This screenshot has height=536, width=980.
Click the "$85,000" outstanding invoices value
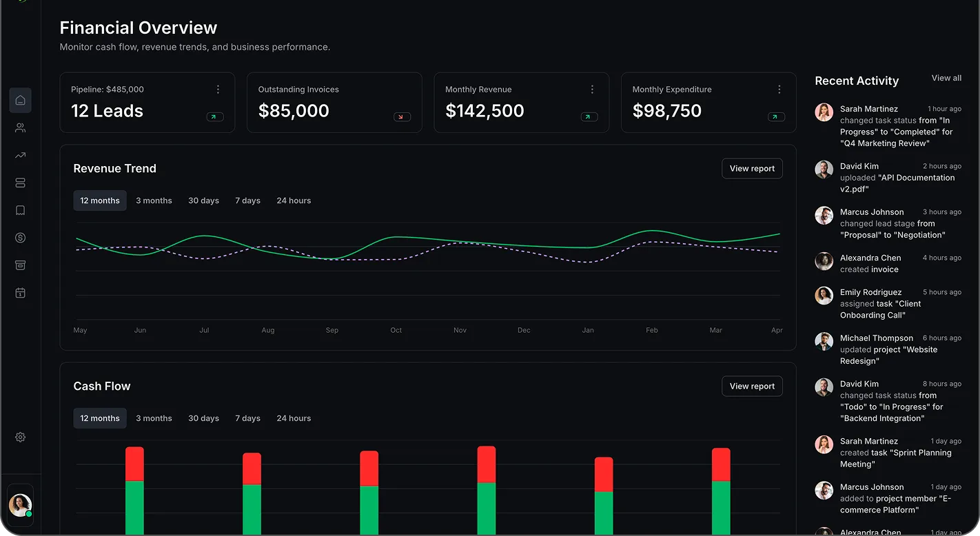point(294,111)
